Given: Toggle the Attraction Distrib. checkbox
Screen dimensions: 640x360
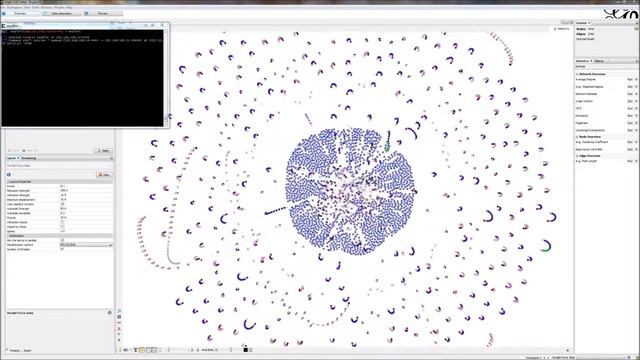Looking at the screenshot, I should click(62, 222).
